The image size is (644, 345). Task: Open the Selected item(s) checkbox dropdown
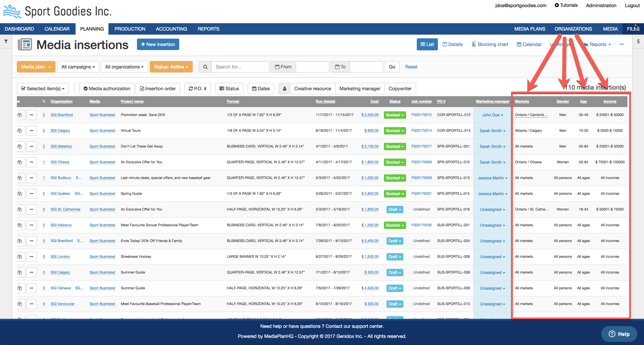43,89
